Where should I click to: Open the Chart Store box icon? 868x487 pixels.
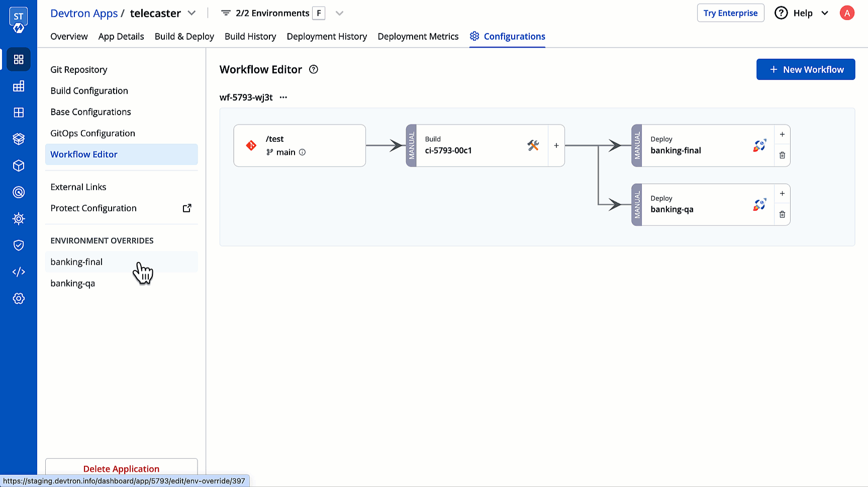(19, 139)
